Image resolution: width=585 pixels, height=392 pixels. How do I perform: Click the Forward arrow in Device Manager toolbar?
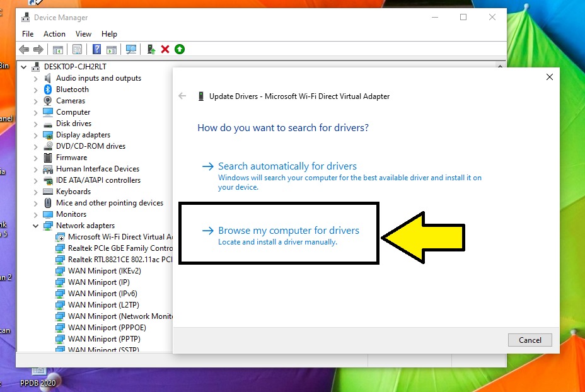pyautogui.click(x=38, y=49)
